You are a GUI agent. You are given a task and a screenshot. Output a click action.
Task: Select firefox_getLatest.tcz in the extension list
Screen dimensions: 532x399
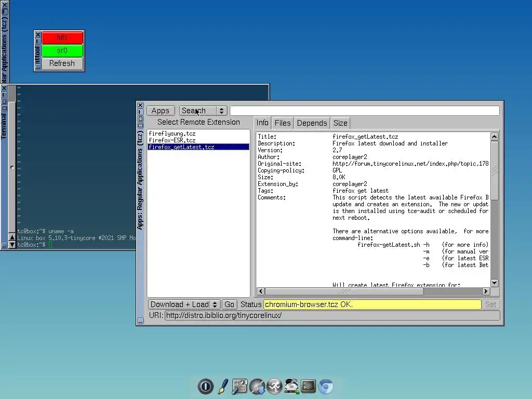198,147
